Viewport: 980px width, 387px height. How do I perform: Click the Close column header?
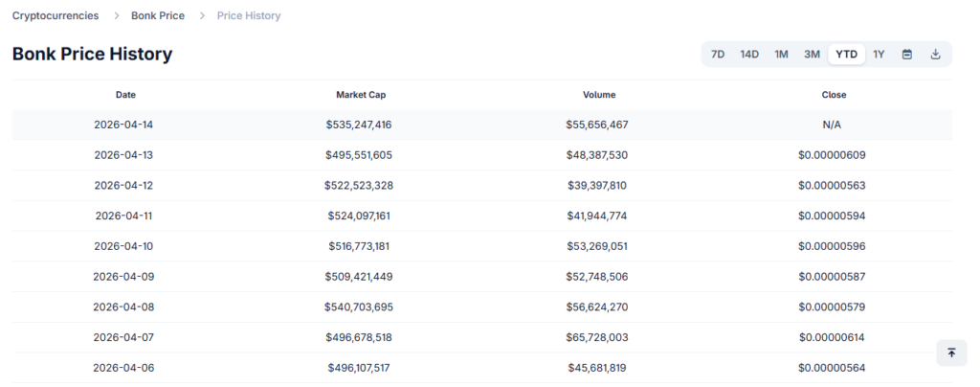click(x=834, y=95)
